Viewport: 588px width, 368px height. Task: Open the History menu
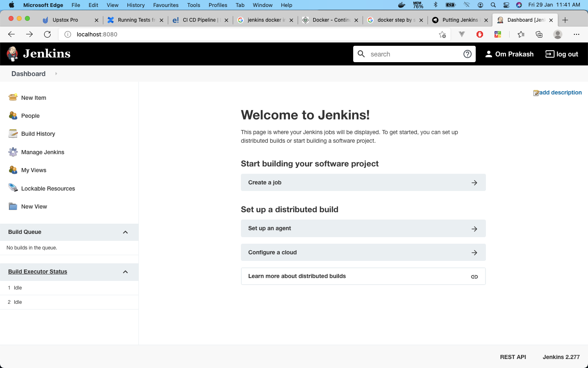pyautogui.click(x=136, y=5)
